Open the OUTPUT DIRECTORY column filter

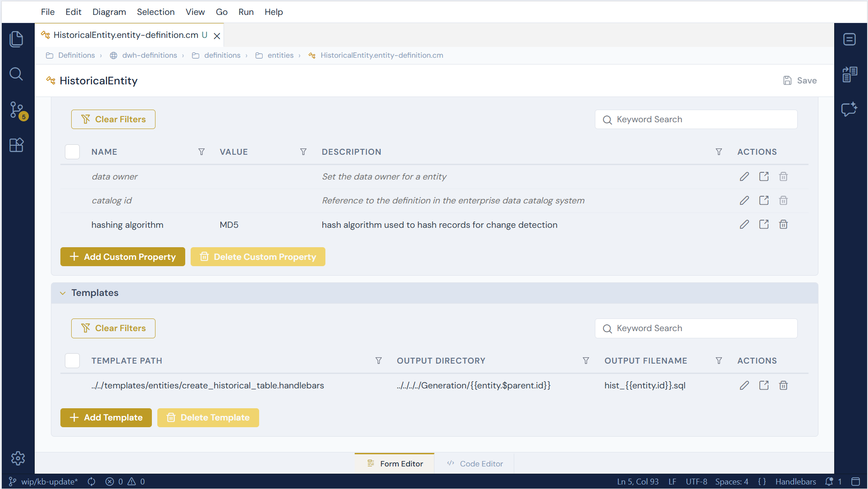coord(586,361)
